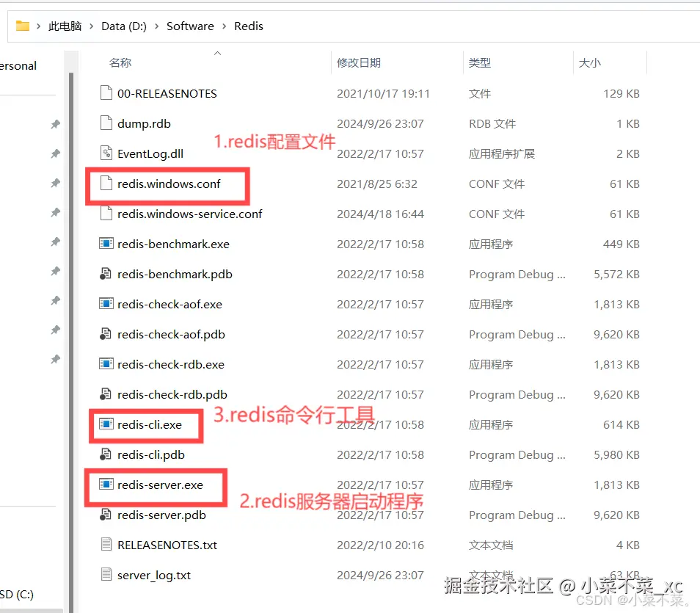Select the 00-RELEASENOTES file name
700x613 pixels.
(x=167, y=93)
